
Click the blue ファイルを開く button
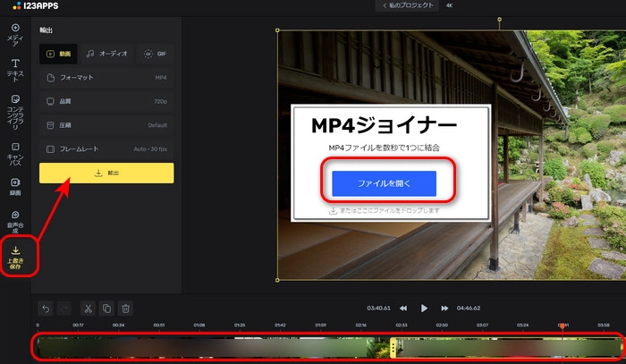click(x=384, y=183)
